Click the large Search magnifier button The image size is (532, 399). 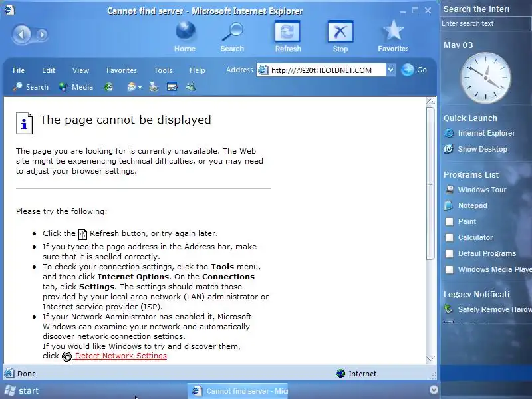(232, 37)
